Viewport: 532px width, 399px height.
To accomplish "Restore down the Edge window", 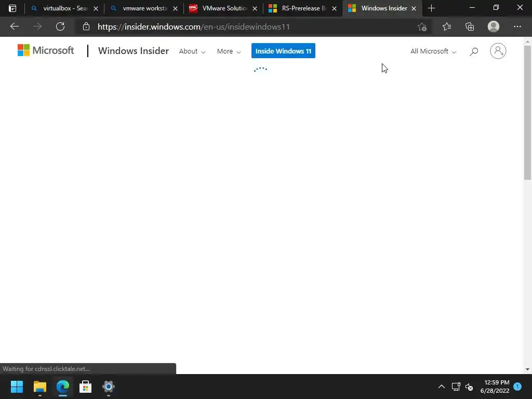I will pos(496,7).
